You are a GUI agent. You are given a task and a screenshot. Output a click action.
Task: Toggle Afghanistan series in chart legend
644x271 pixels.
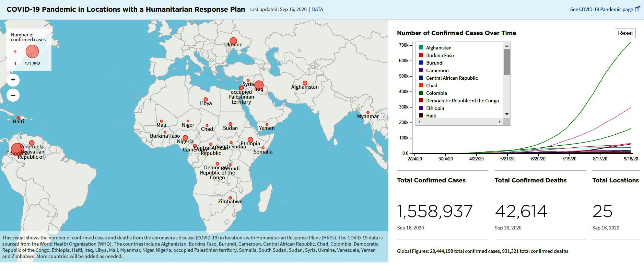(x=438, y=48)
